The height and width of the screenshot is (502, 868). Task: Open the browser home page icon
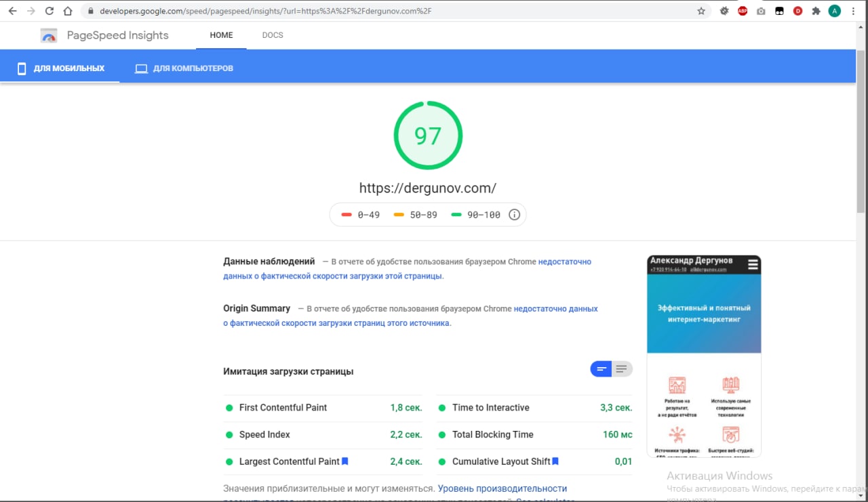tap(68, 11)
